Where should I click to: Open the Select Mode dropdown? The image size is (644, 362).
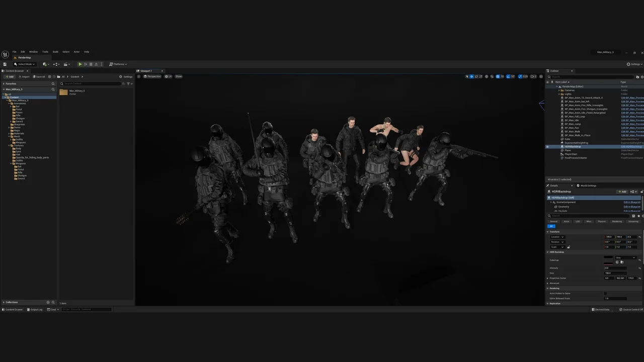(24, 64)
